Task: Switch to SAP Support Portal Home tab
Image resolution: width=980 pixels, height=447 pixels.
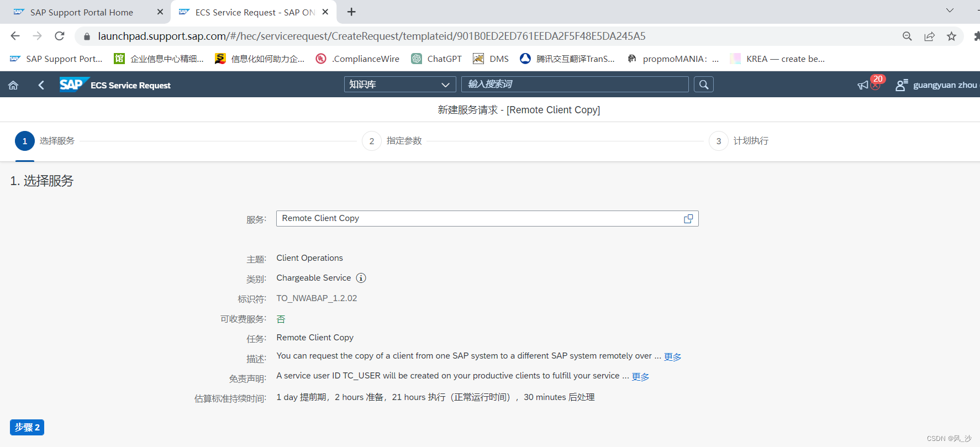Action: (x=82, y=12)
